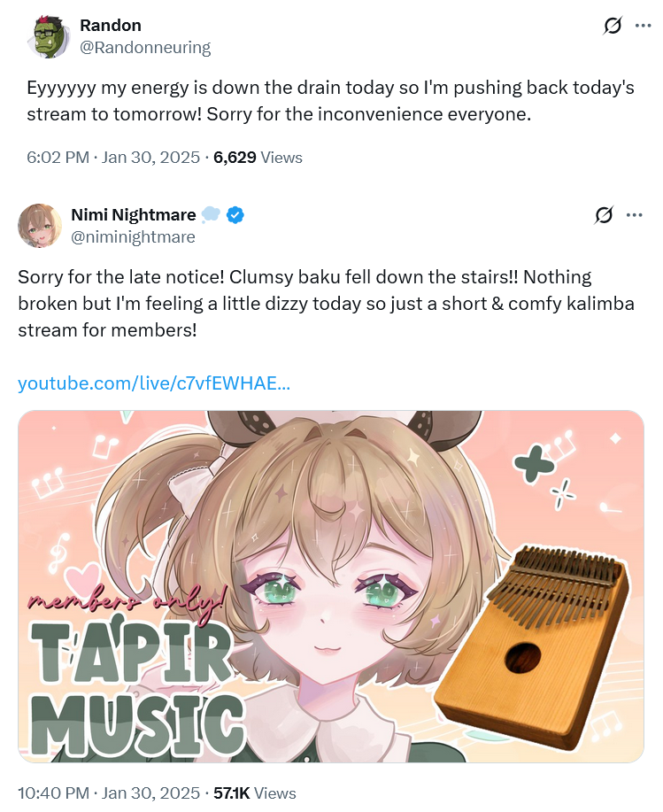Open the youtube.com/live link

(154, 383)
